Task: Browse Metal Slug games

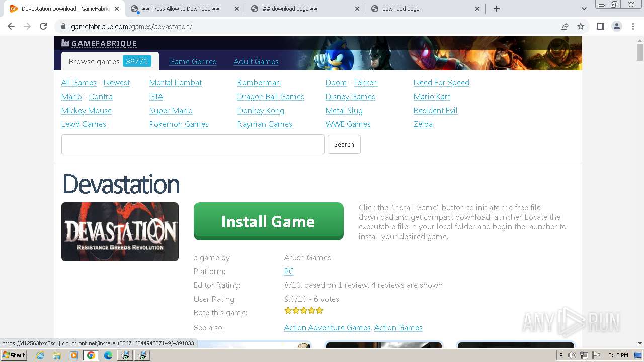Action: pyautogui.click(x=344, y=111)
